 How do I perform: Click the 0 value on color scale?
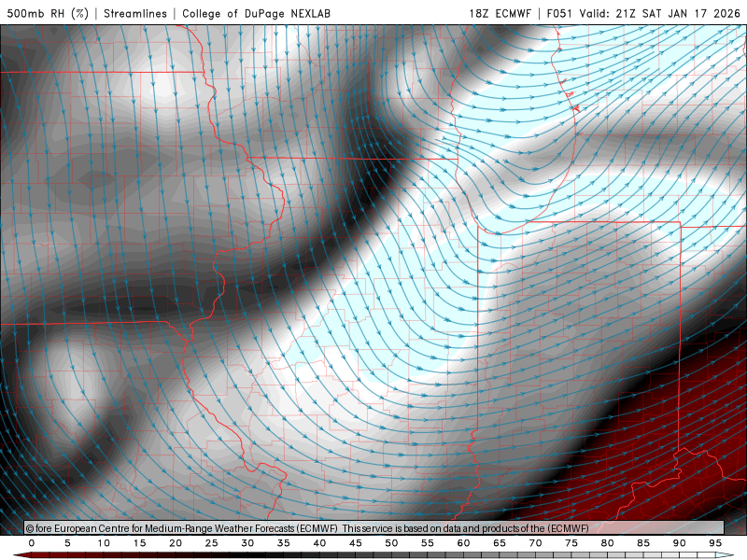click(32, 543)
